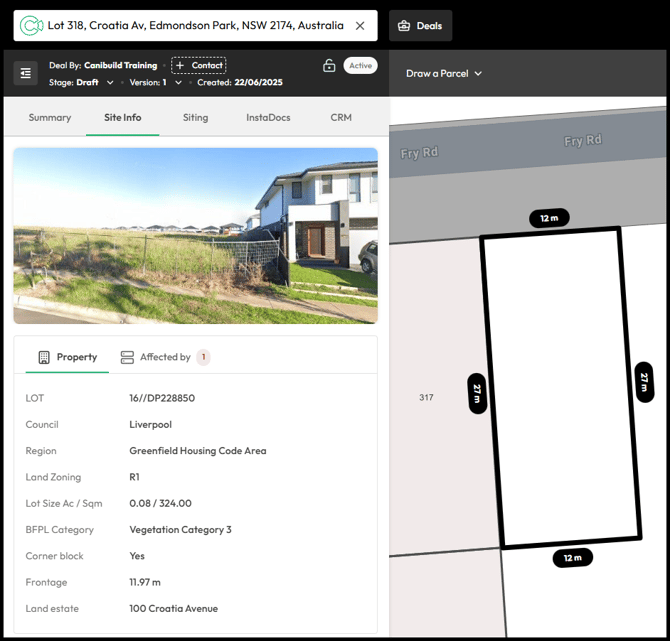Clear the address search field

[x=360, y=26]
